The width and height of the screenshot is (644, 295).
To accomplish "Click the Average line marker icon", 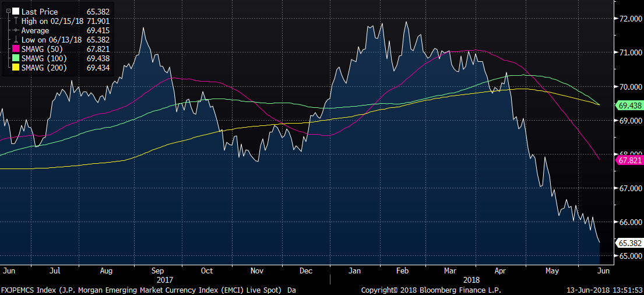I will [16, 30].
